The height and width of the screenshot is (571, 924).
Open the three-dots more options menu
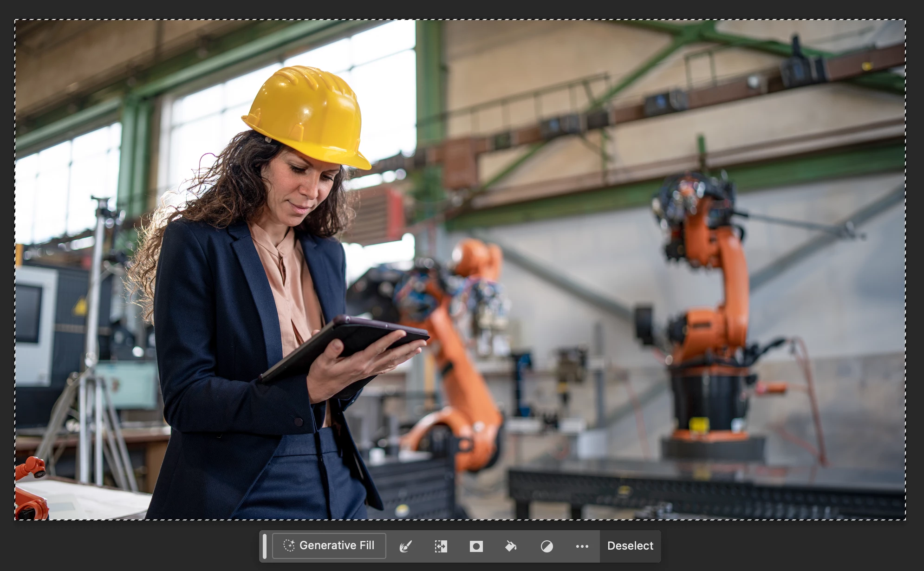(x=582, y=546)
